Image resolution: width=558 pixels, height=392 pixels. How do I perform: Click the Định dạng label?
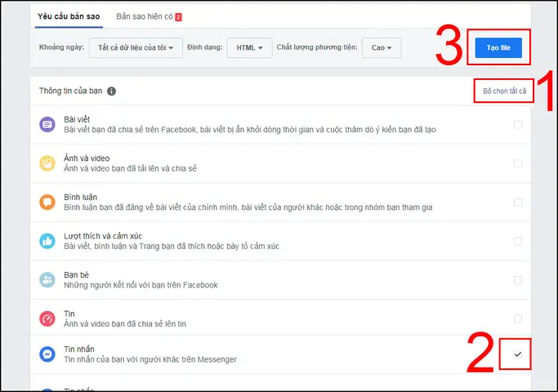(x=204, y=47)
